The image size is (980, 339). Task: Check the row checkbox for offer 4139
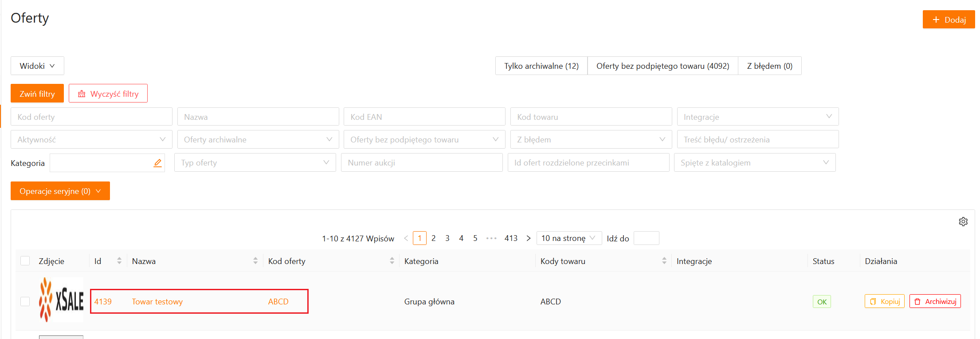[25, 301]
